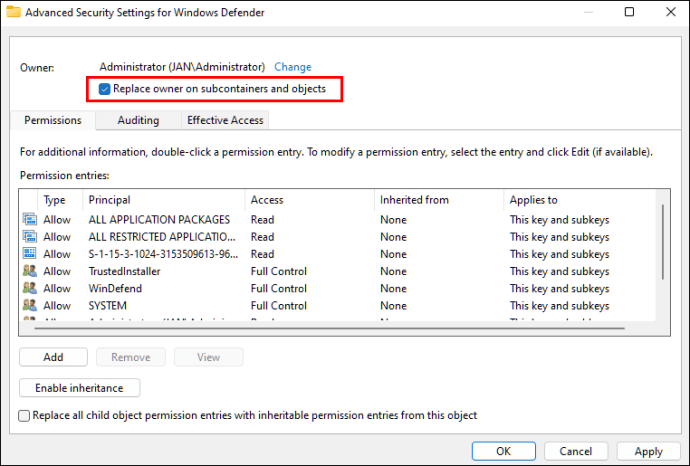690x466 pixels.
Task: Click the S-1-15-3-1024 SID entry icon
Action: click(29, 254)
